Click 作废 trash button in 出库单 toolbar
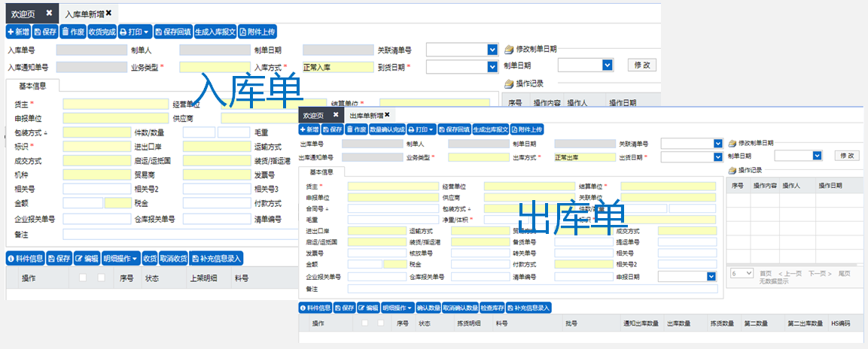 click(x=356, y=129)
